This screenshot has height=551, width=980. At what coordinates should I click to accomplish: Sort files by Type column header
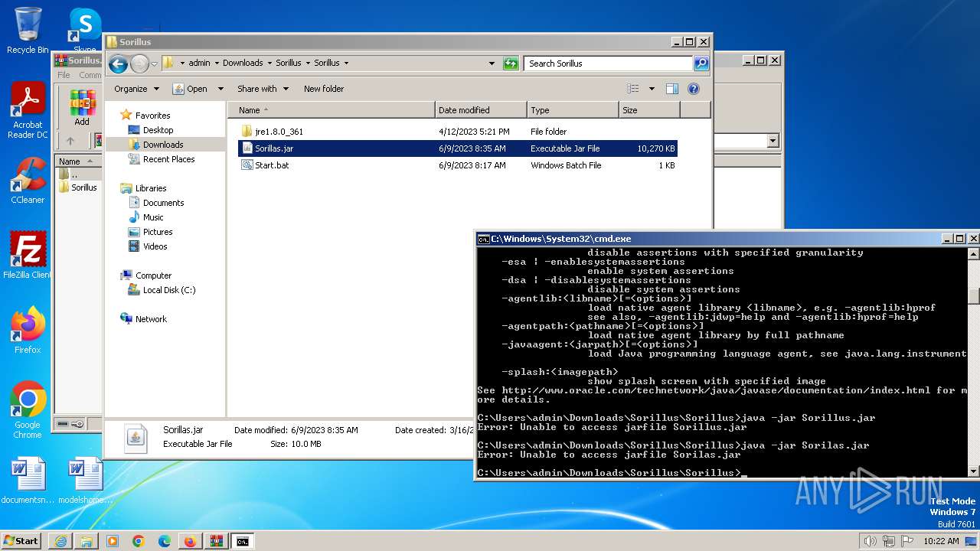click(x=573, y=110)
